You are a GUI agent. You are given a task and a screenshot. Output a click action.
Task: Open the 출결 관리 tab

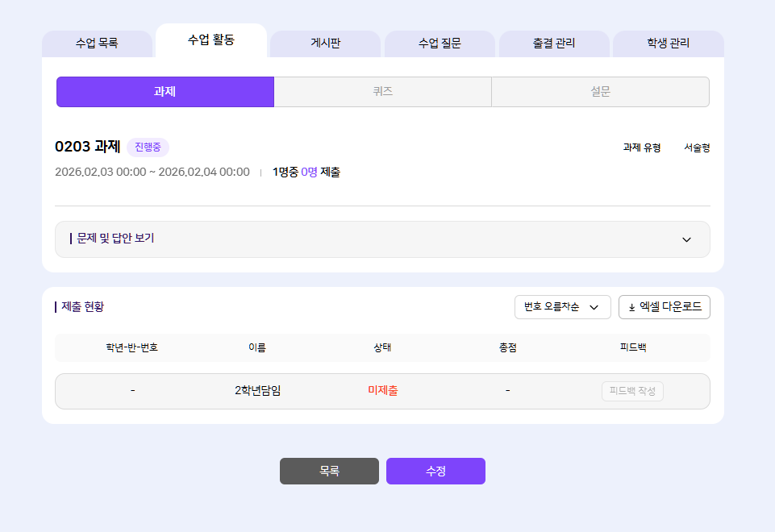(x=554, y=44)
